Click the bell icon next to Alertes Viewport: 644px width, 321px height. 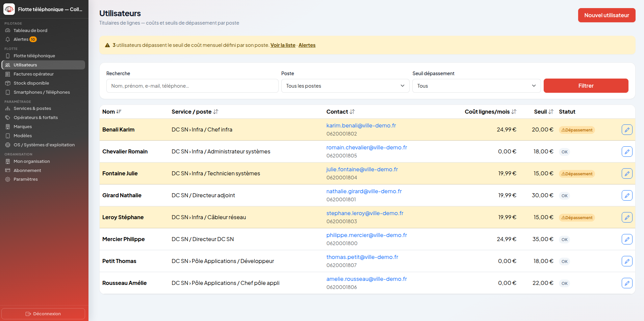8,39
